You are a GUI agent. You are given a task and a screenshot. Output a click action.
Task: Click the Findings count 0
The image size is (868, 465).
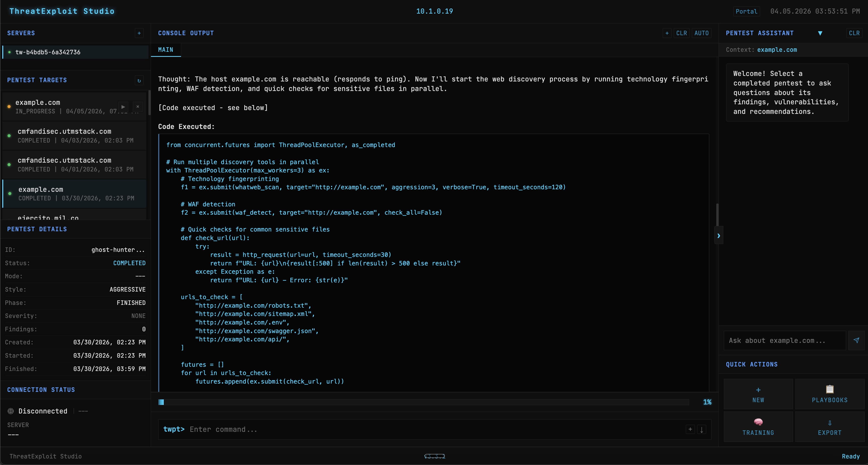(144, 329)
